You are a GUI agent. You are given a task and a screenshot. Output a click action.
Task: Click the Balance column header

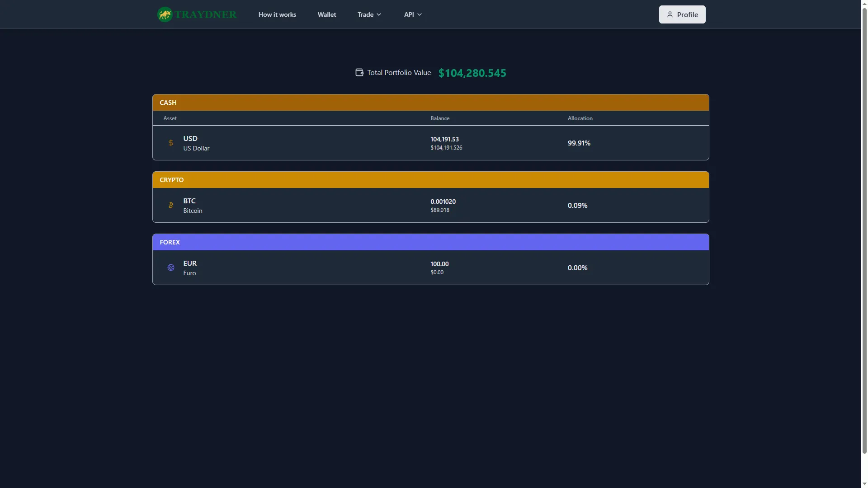coord(440,118)
